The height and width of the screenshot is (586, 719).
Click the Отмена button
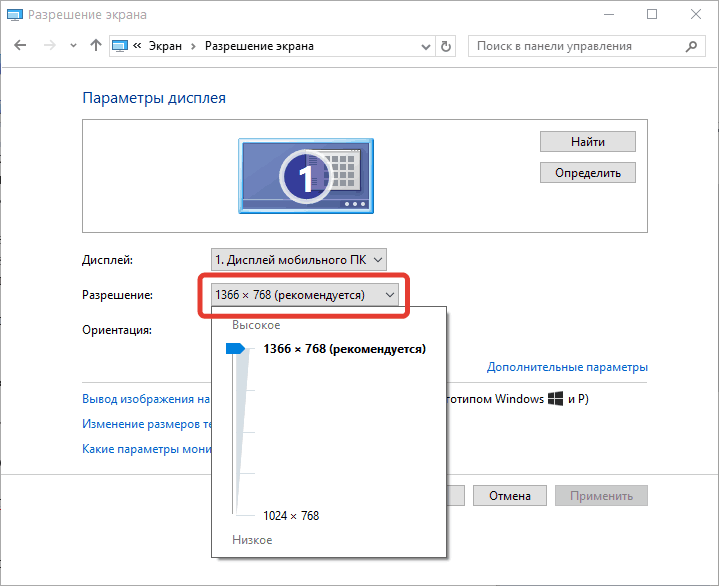pos(509,495)
